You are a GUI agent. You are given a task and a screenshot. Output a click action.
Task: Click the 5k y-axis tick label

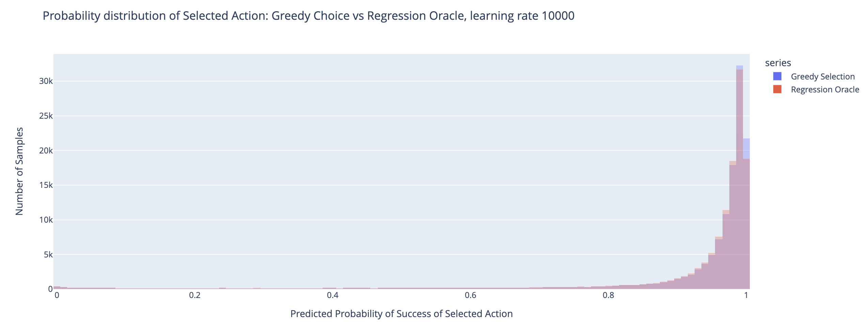(48, 255)
